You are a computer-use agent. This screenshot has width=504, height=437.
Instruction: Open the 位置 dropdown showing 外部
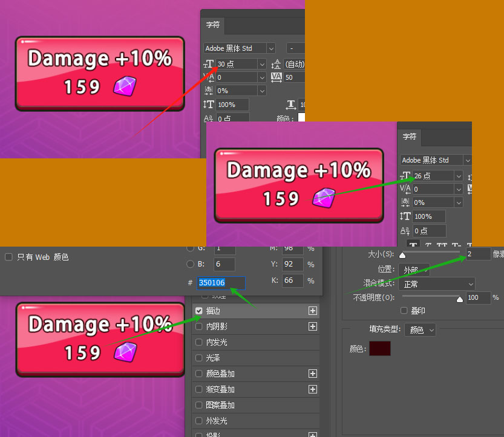click(413, 270)
